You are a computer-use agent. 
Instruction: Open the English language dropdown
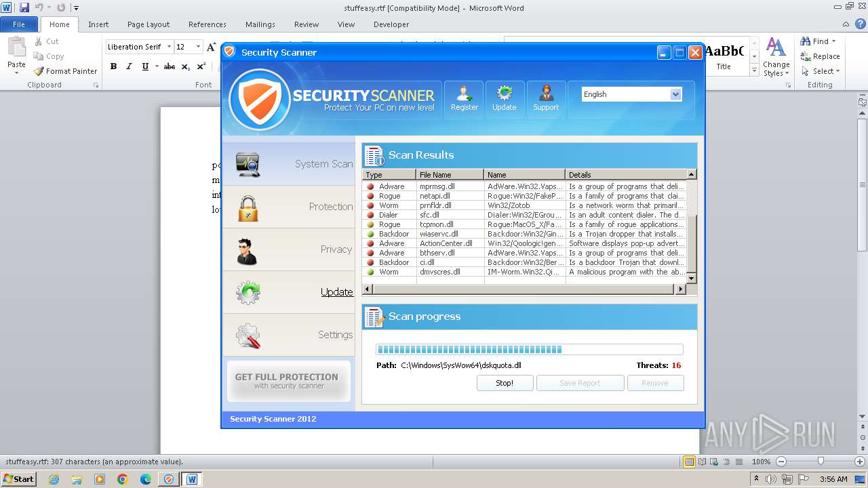click(675, 94)
